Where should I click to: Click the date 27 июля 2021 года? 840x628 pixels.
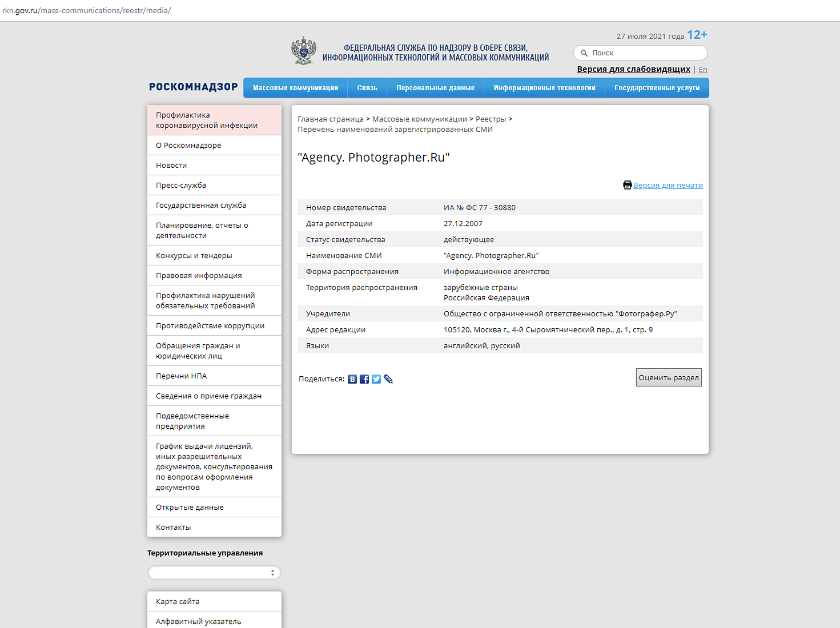[650, 36]
